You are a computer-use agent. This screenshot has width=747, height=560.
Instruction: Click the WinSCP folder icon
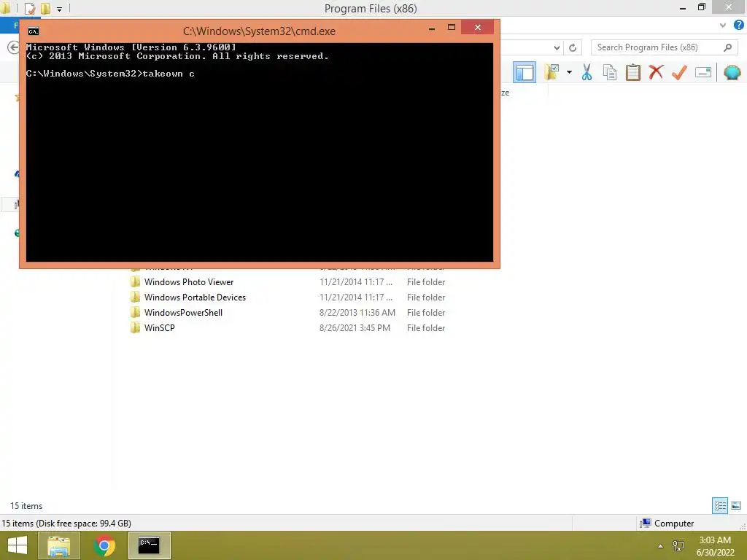point(135,327)
